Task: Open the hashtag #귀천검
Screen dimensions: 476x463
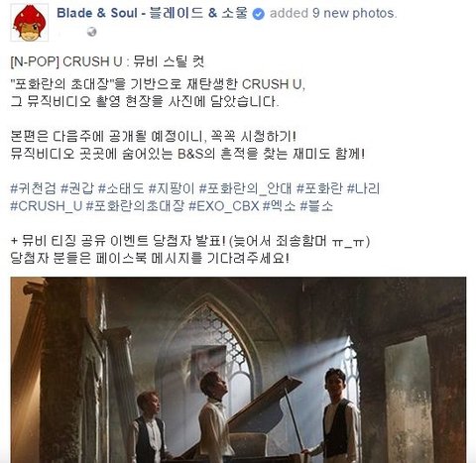Action: coord(33,188)
